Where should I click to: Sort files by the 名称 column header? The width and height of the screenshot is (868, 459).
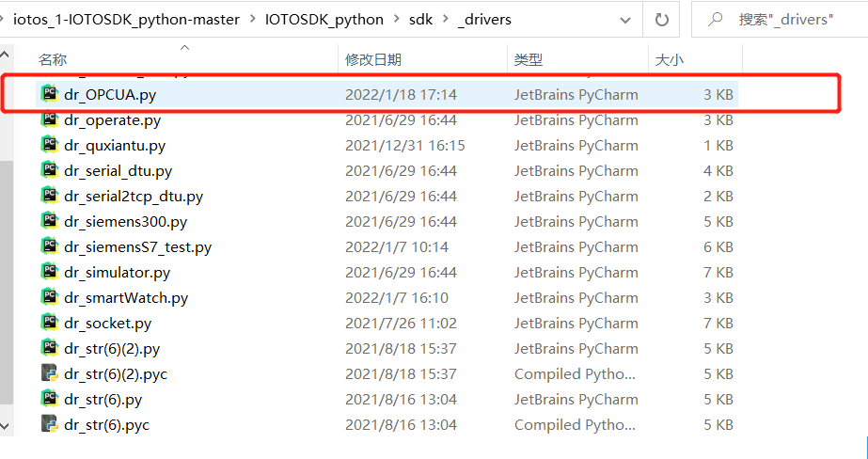[53, 59]
